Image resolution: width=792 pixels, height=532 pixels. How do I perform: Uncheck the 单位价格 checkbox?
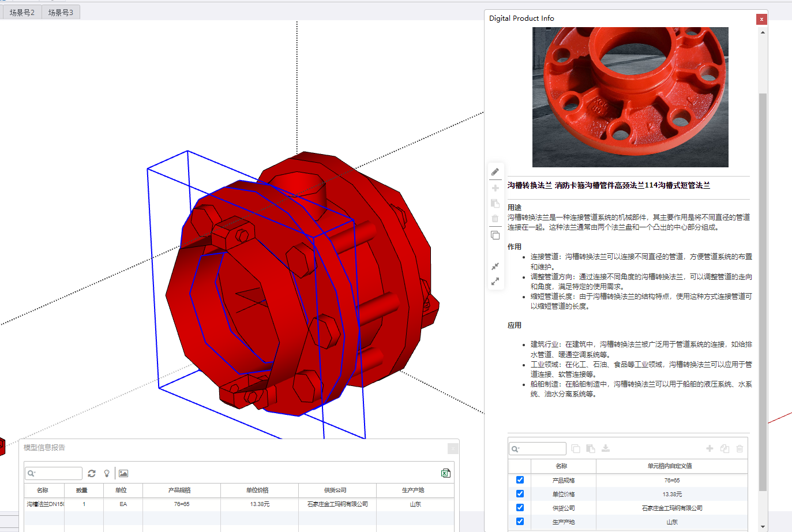[520, 494]
